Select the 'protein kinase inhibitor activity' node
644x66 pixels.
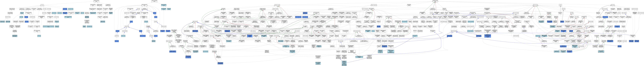[103, 22]
